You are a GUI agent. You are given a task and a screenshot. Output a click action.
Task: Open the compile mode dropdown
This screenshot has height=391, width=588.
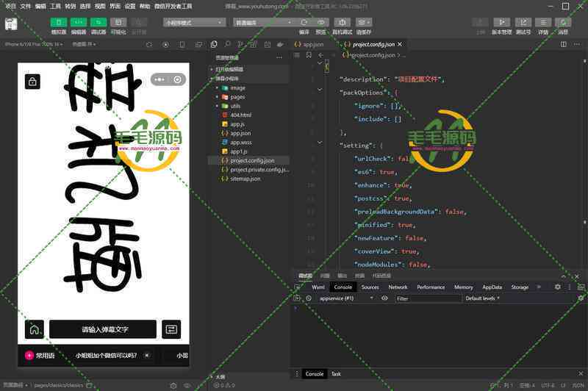click(x=263, y=23)
